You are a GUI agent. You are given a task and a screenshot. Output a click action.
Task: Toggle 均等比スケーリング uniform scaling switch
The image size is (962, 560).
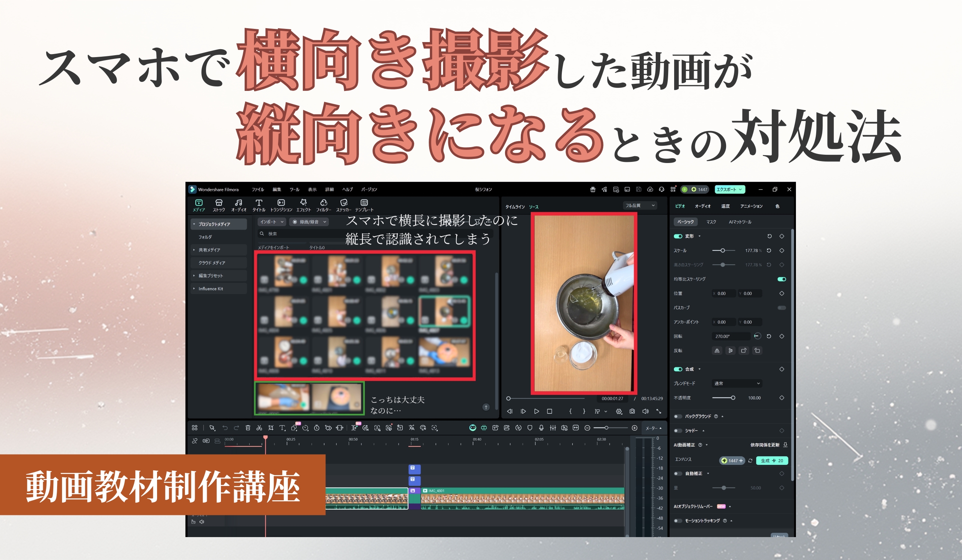(x=781, y=279)
